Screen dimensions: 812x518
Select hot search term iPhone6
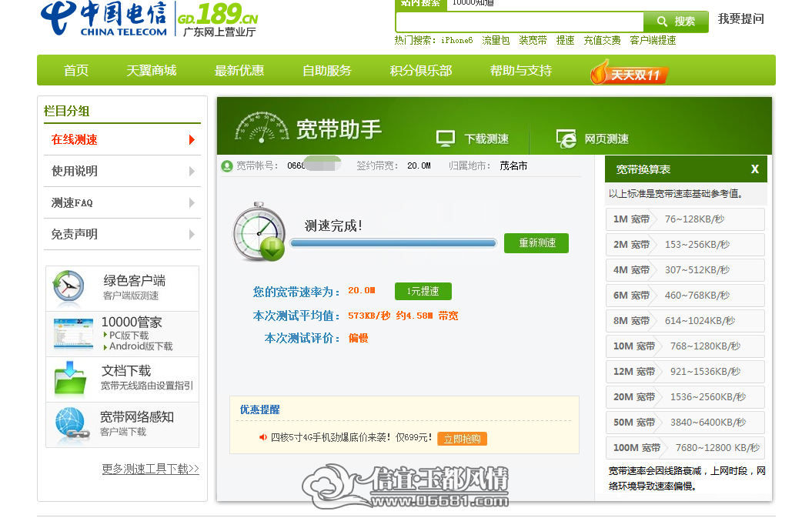456,40
